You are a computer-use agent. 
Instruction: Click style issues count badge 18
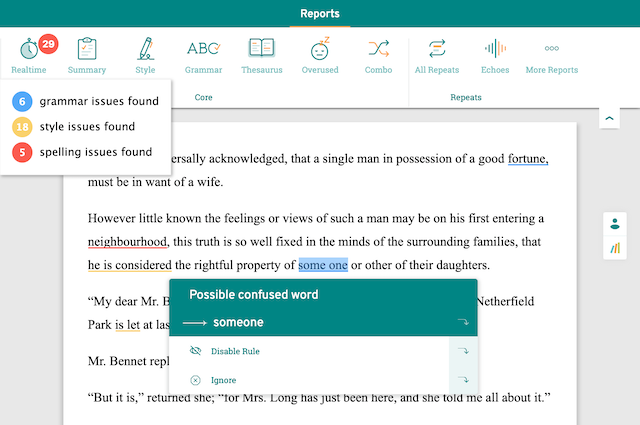(x=22, y=127)
